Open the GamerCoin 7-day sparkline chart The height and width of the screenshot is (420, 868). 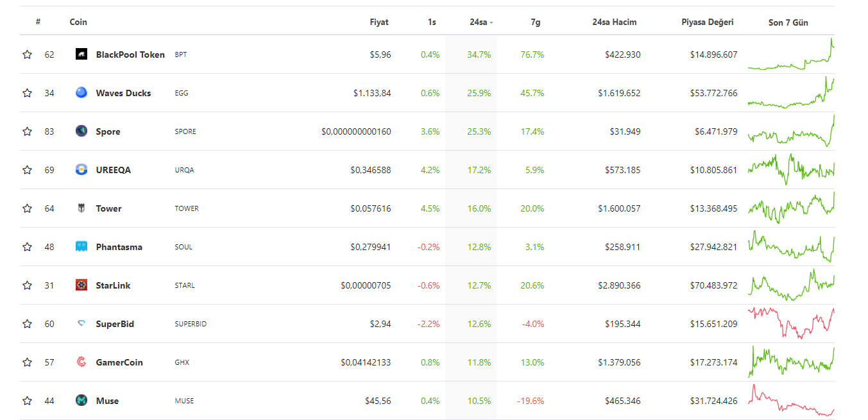pos(791,362)
